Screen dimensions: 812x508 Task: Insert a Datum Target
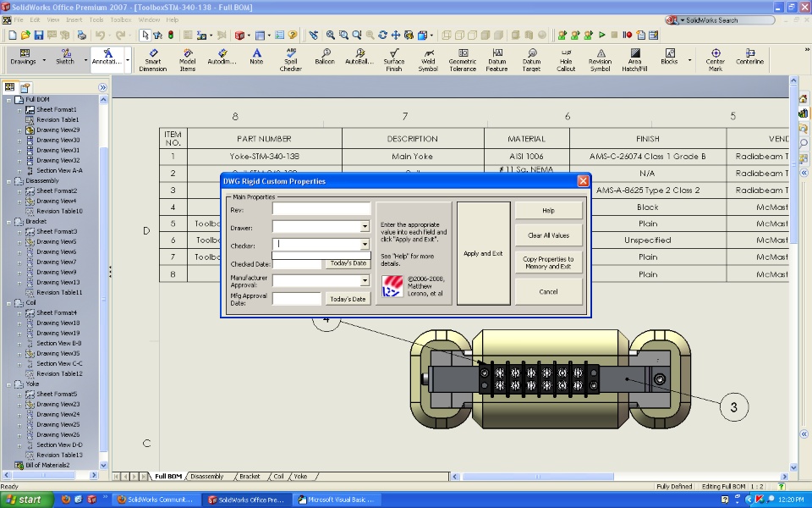[x=531, y=60]
